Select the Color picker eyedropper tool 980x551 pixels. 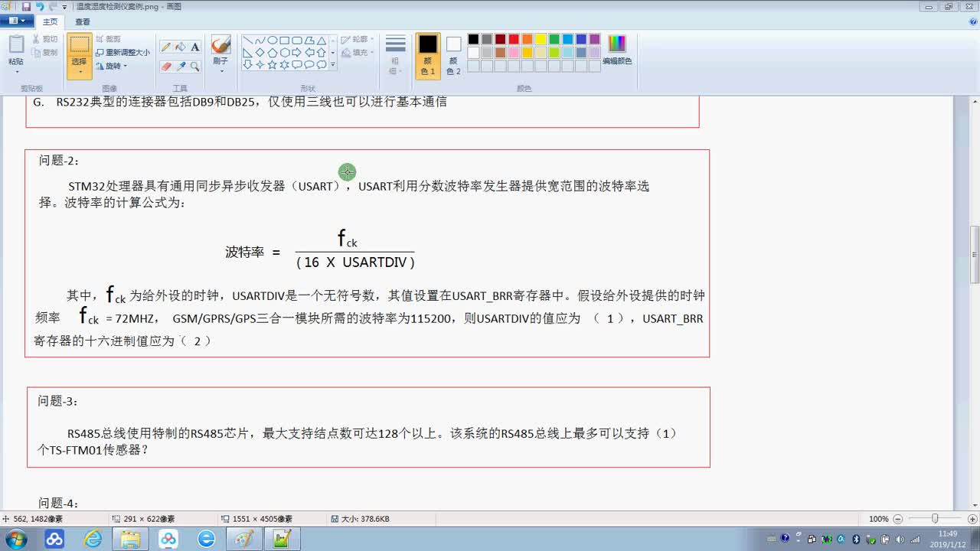tap(181, 67)
